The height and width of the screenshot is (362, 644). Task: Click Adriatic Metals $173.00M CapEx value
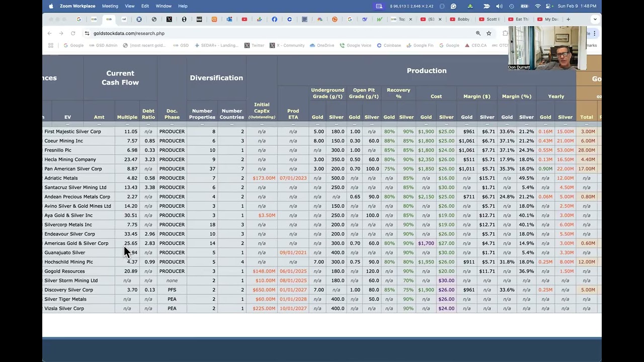tap(264, 178)
